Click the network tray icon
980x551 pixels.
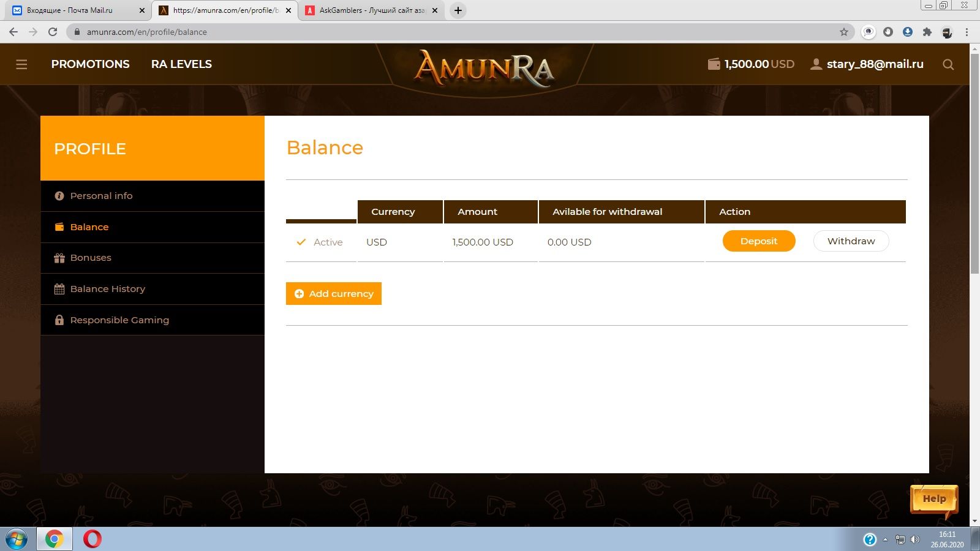point(900,539)
